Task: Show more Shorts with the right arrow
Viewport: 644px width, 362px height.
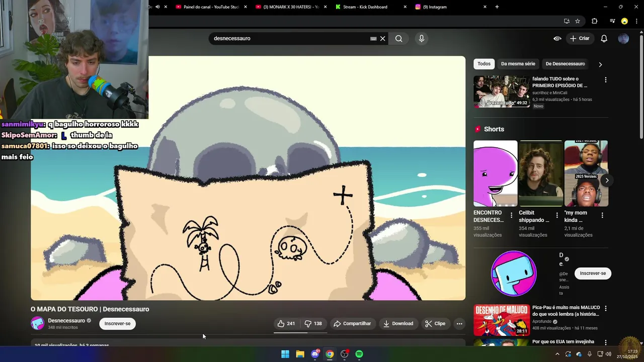Action: tap(607, 180)
